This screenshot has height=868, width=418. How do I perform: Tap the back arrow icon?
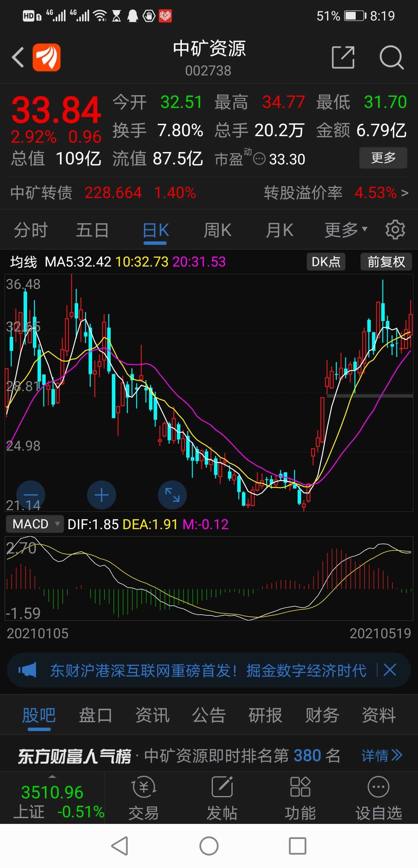coord(18,57)
